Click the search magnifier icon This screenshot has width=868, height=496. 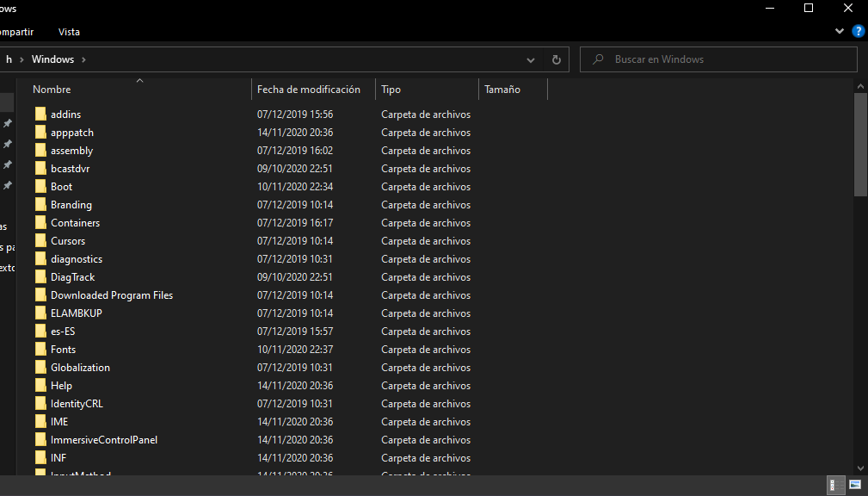coord(598,59)
